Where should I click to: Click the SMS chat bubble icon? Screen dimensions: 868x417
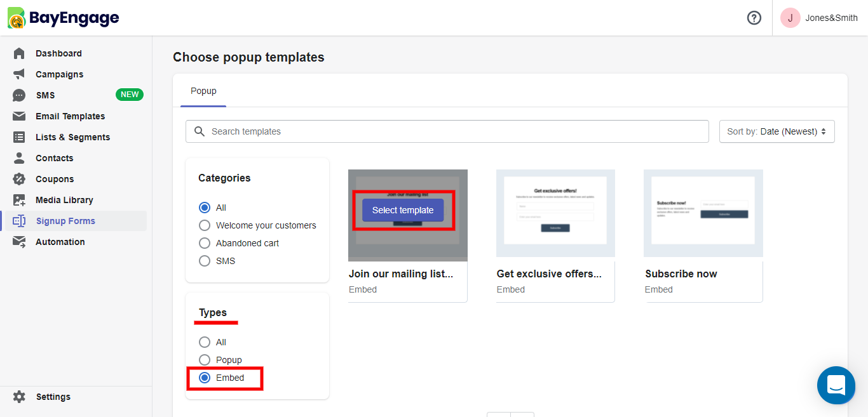19,95
